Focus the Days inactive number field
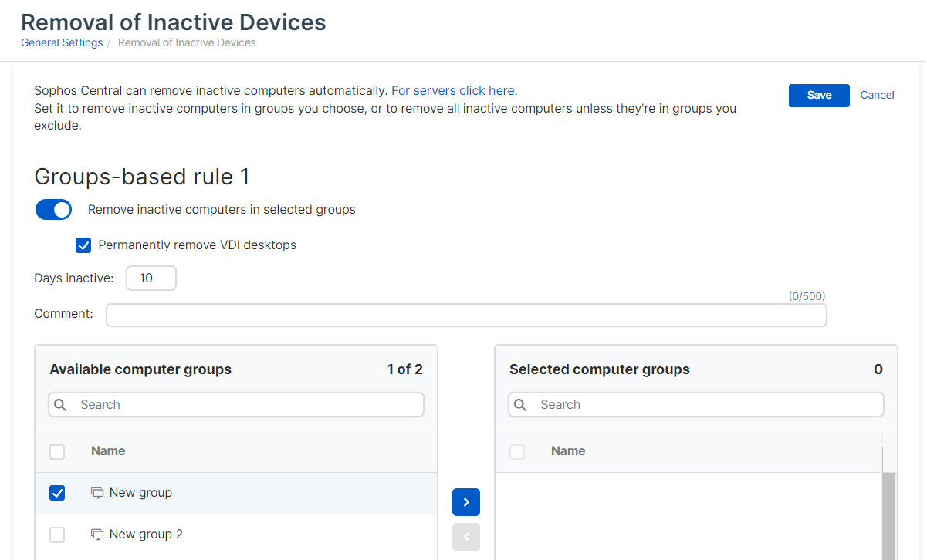This screenshot has width=927, height=560. (x=151, y=278)
